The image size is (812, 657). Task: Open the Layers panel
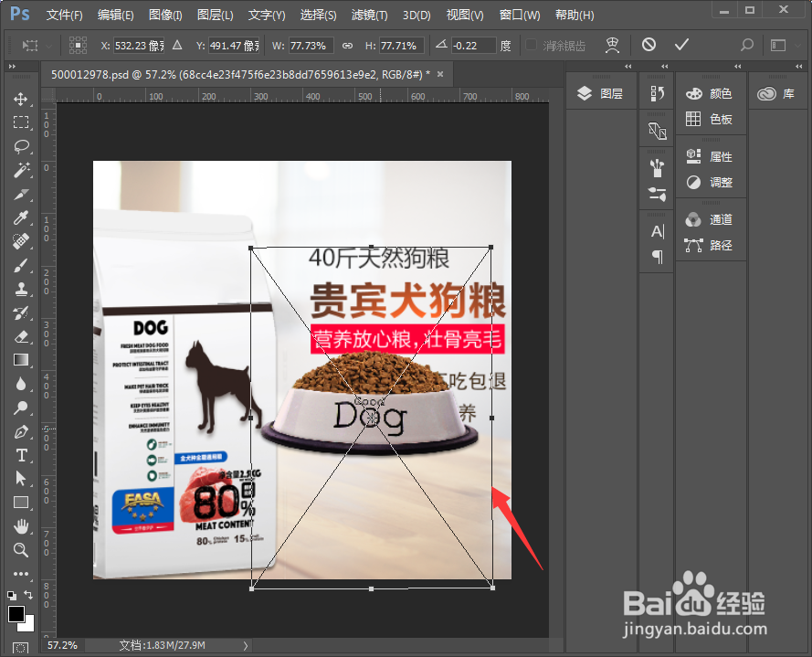click(601, 94)
